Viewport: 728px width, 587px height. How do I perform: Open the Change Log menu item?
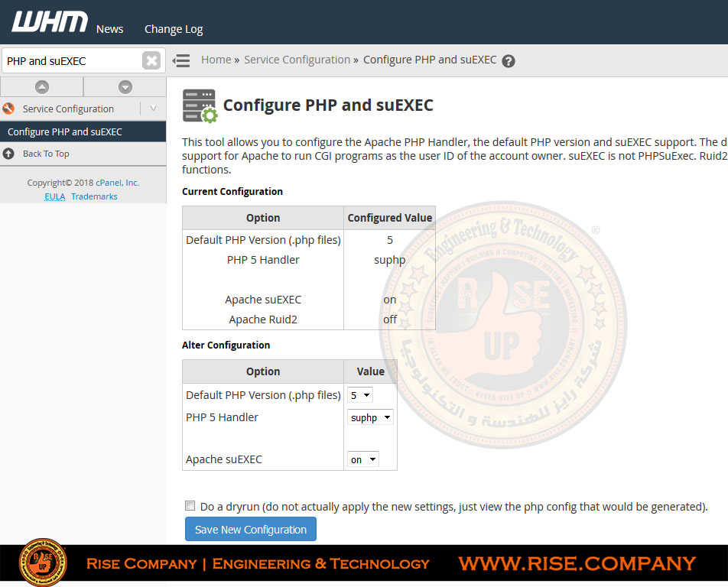(174, 29)
